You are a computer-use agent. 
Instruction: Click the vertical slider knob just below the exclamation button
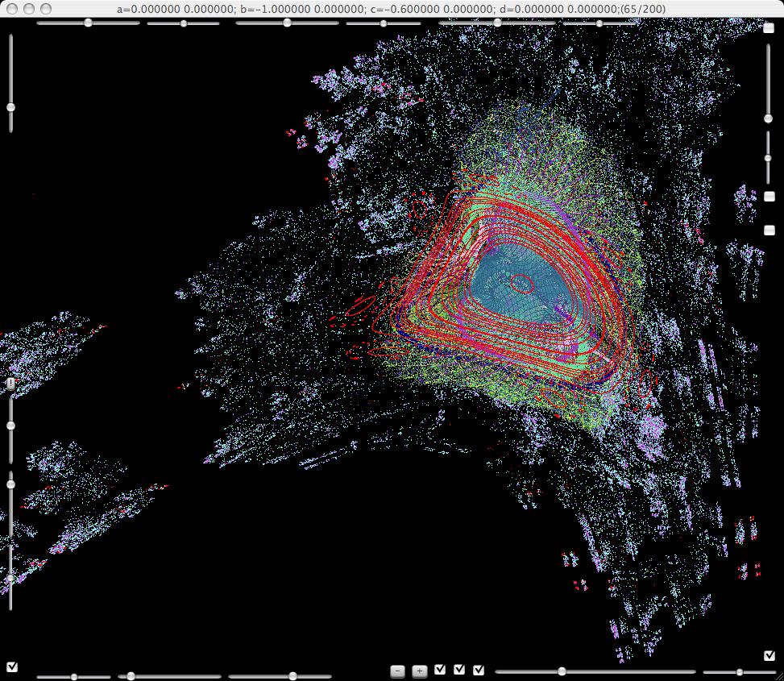click(10, 426)
